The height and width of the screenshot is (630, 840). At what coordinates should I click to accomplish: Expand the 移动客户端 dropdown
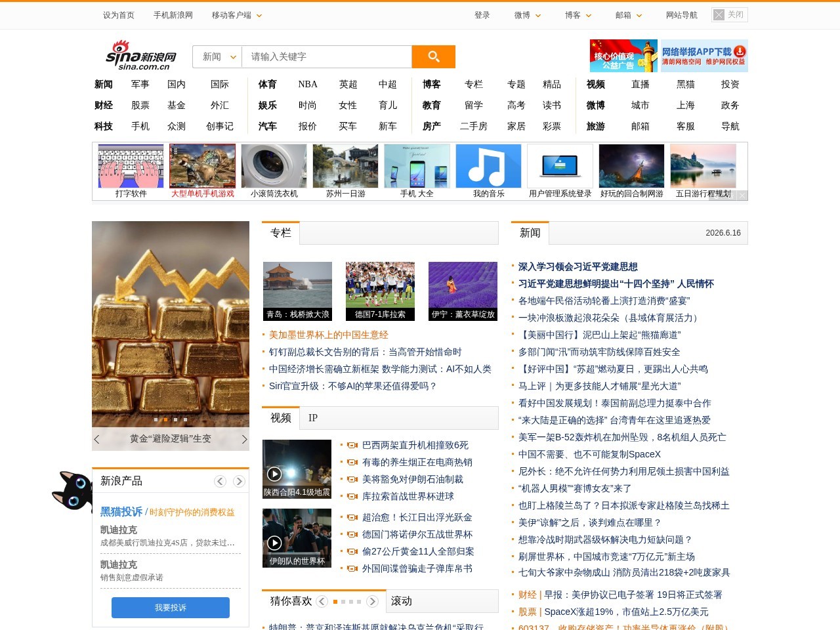[237, 15]
